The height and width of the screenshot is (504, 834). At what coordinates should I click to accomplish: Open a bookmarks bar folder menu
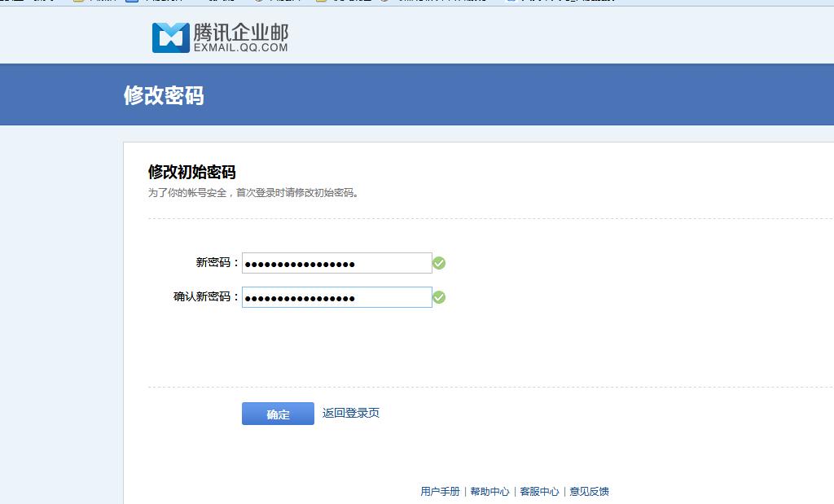coord(321,3)
